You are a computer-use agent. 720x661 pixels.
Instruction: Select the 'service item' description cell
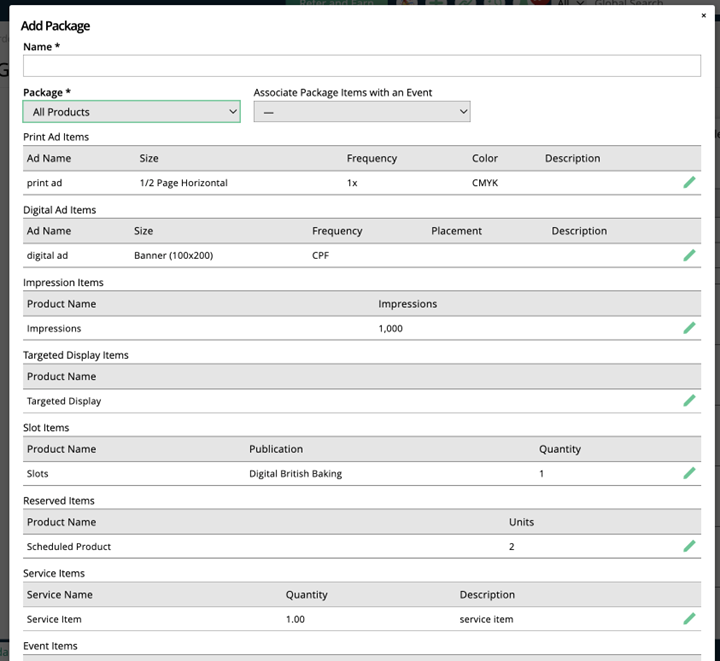tap(486, 619)
